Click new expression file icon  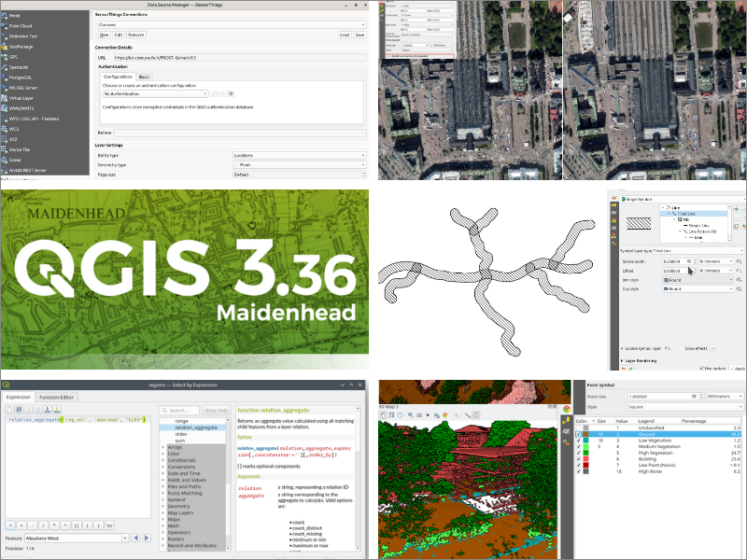[x=9, y=410]
